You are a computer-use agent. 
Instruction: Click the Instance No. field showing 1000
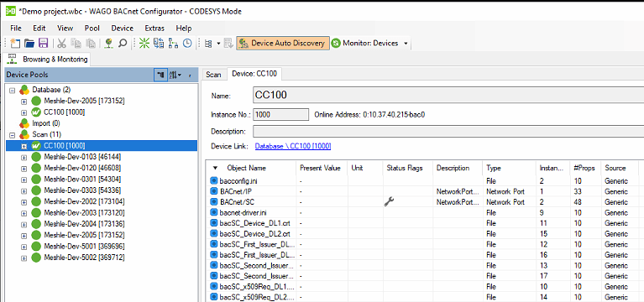tap(281, 115)
